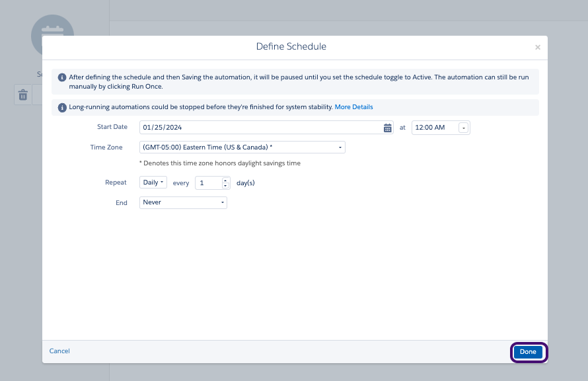Click the down arrow to decrease day interval

[x=225, y=185]
